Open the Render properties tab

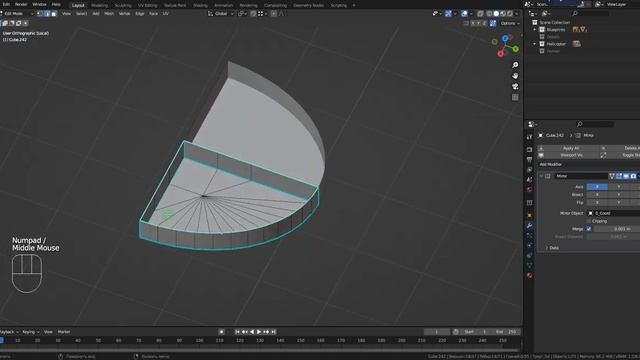click(x=529, y=150)
